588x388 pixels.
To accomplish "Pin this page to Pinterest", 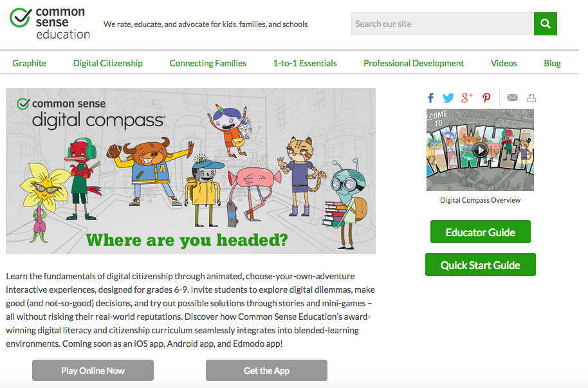I will coord(486,97).
